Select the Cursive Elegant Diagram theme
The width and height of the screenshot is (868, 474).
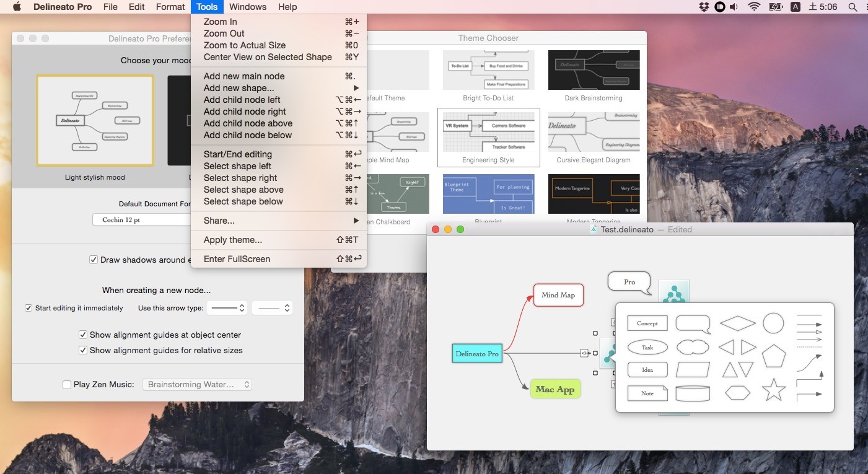click(594, 132)
